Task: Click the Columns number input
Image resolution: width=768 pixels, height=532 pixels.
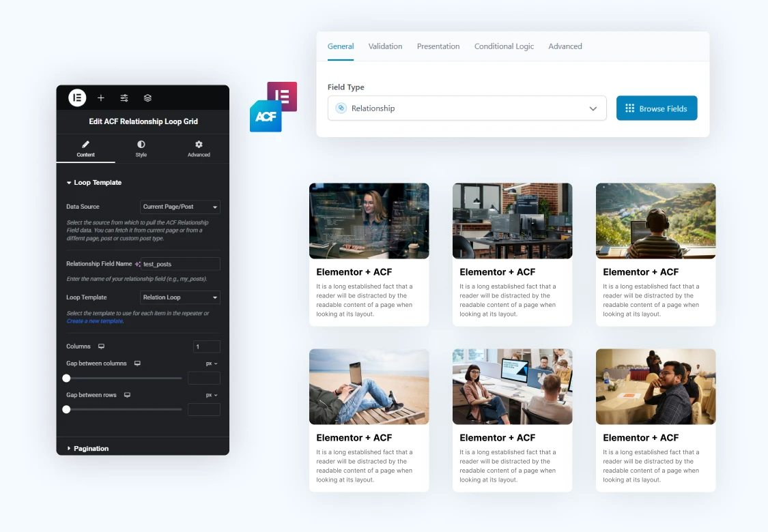Action: tap(207, 346)
